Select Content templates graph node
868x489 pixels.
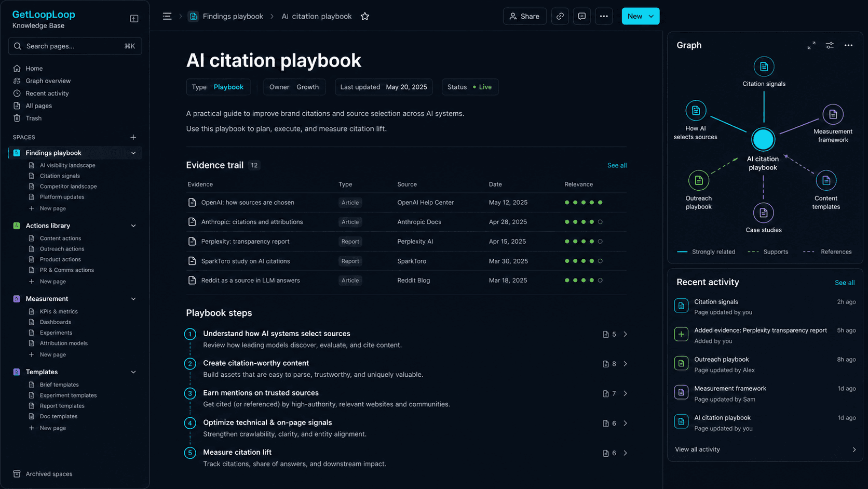pos(826,180)
